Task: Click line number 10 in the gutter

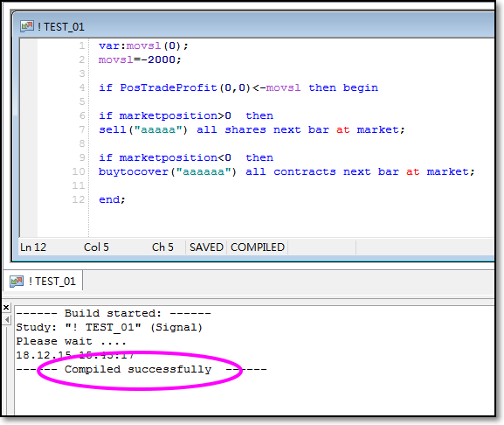Action: 79,171
